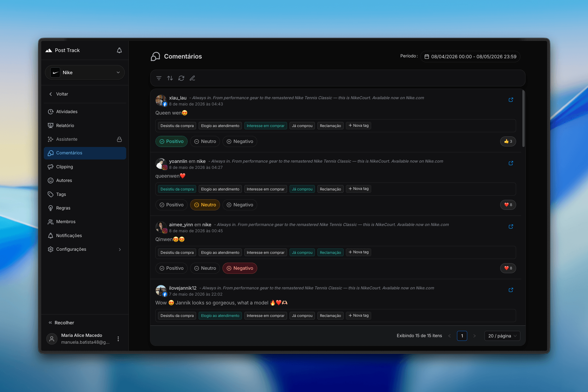Image resolution: width=588 pixels, height=392 pixels.
Task: Mark aimee_yinn comment as Neutro
Action: tap(205, 268)
